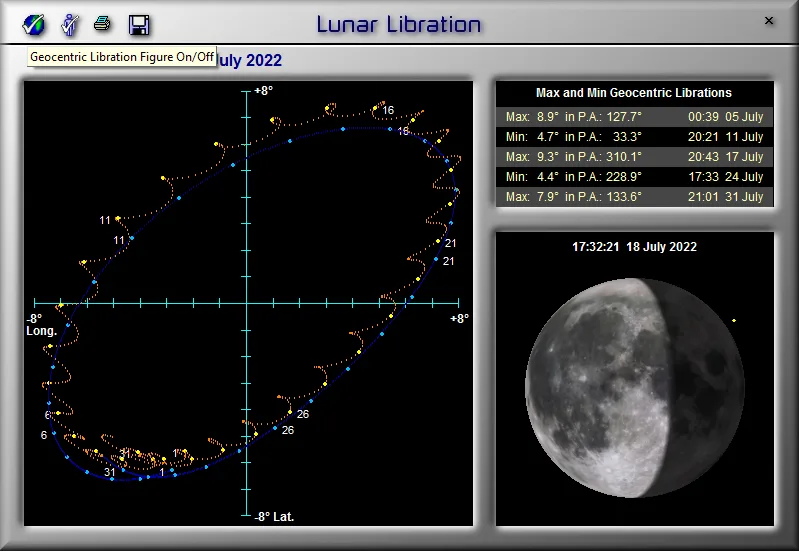This screenshot has height=551, width=799.
Task: Select the Min 4.4° 24 July row
Action: pos(634,176)
